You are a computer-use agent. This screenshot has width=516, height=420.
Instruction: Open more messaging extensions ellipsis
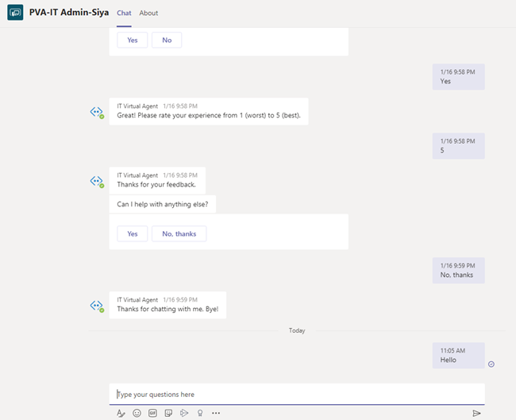click(x=216, y=413)
